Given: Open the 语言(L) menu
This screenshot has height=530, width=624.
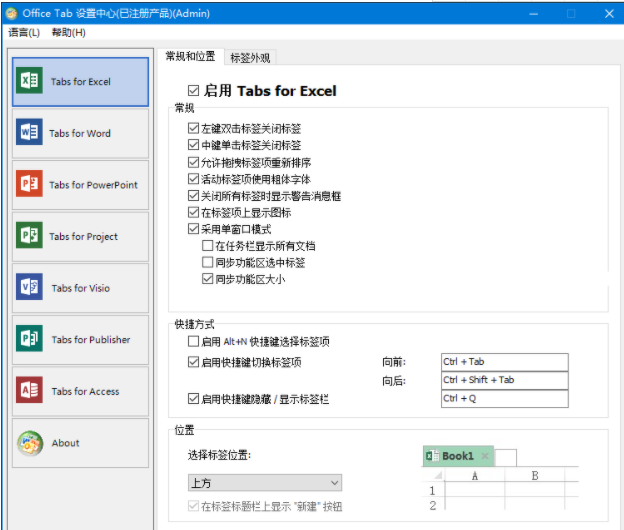Looking at the screenshot, I should tap(24, 32).
